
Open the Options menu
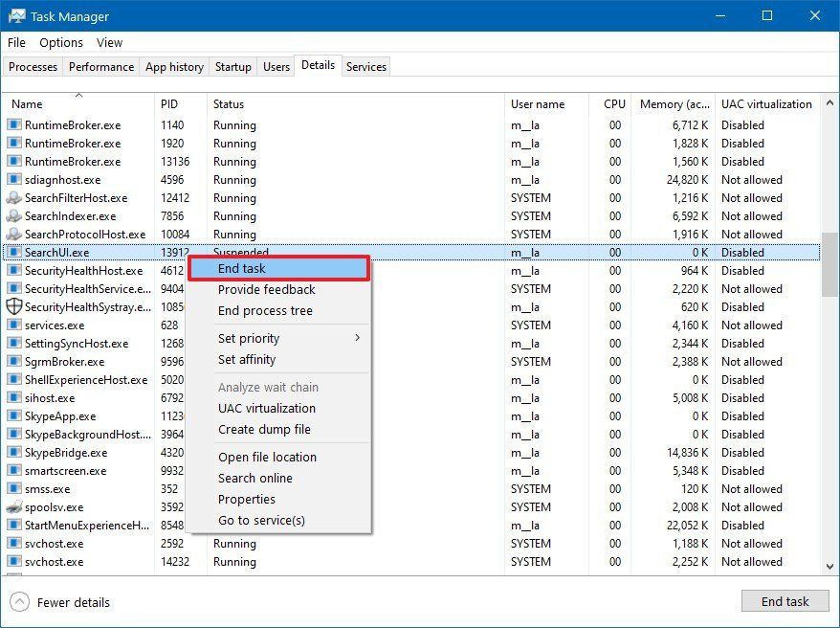(61, 42)
